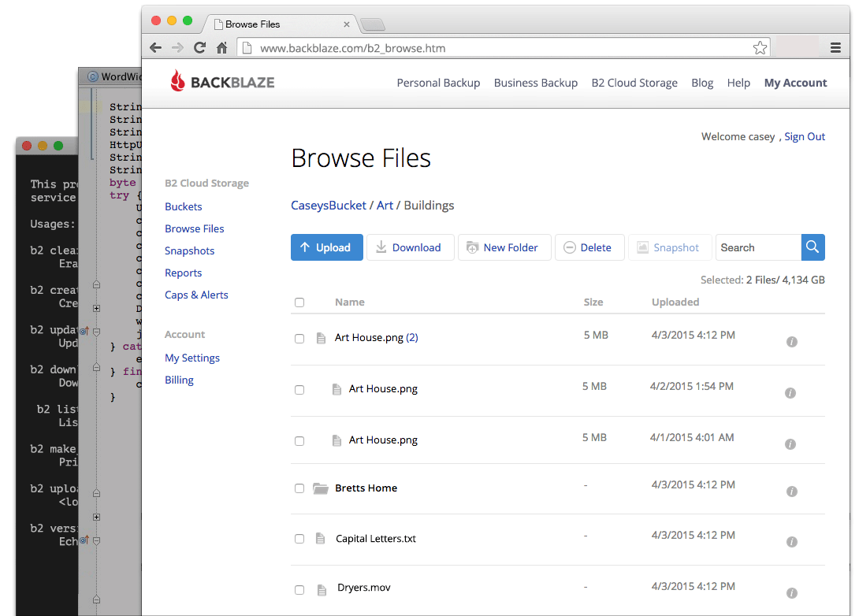Reload page using refresh icon
This screenshot has width=859, height=616.
click(200, 47)
